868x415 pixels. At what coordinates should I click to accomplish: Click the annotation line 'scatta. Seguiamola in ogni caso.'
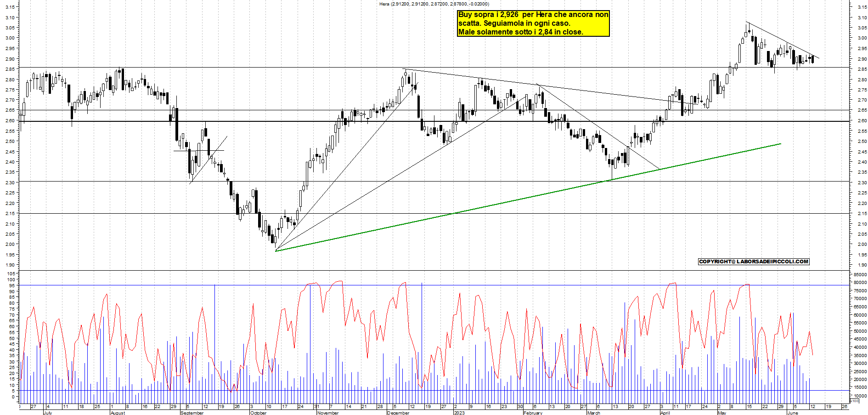pos(514,23)
